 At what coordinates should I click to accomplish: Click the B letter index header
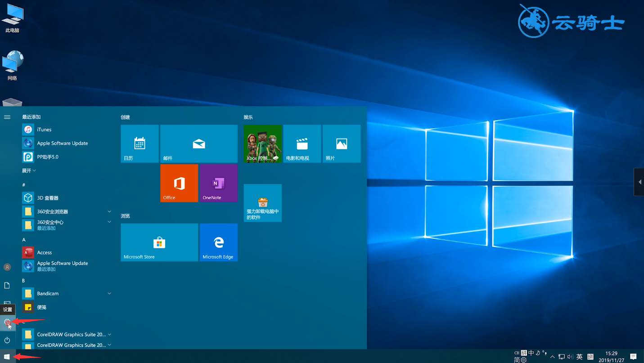tap(23, 281)
